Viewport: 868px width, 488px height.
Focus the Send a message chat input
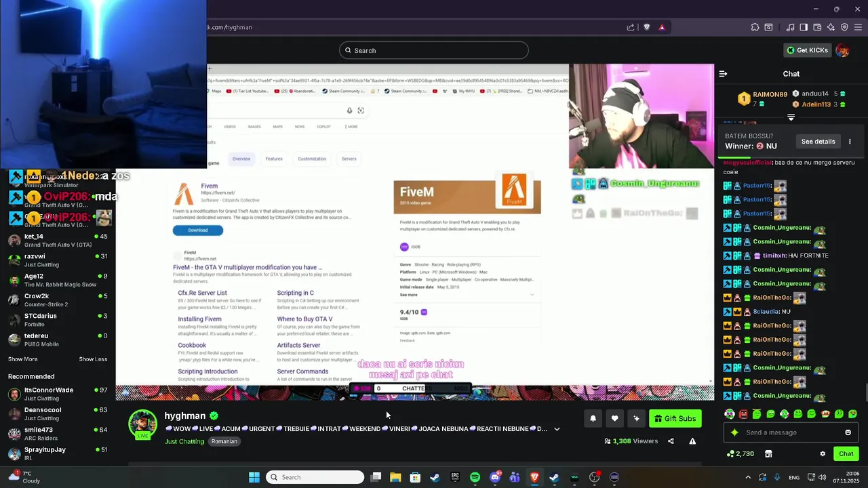tap(791, 432)
